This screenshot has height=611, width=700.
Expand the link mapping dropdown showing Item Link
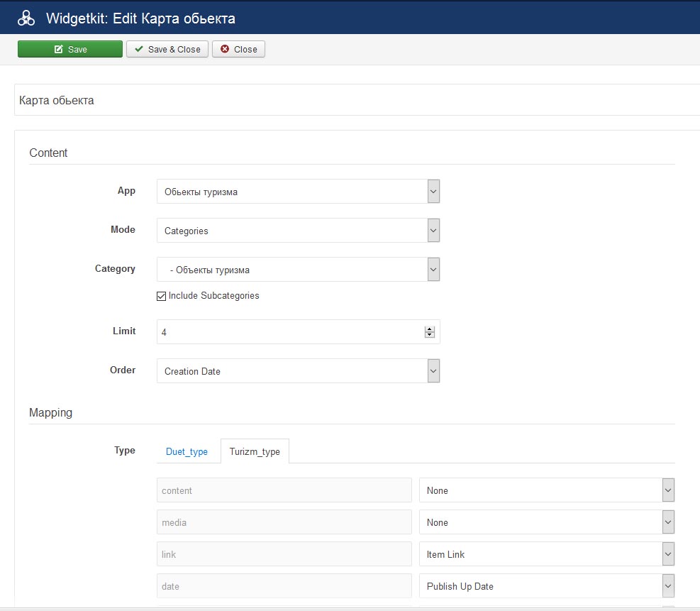click(546, 554)
